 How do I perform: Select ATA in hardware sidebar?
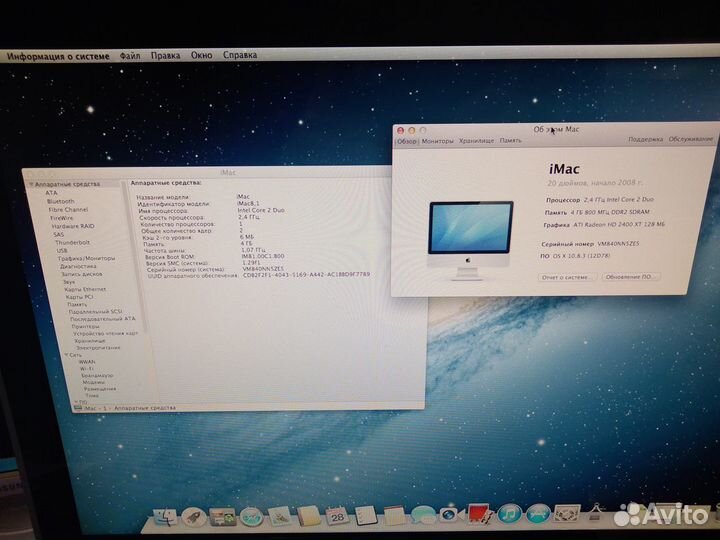pyautogui.click(x=51, y=193)
